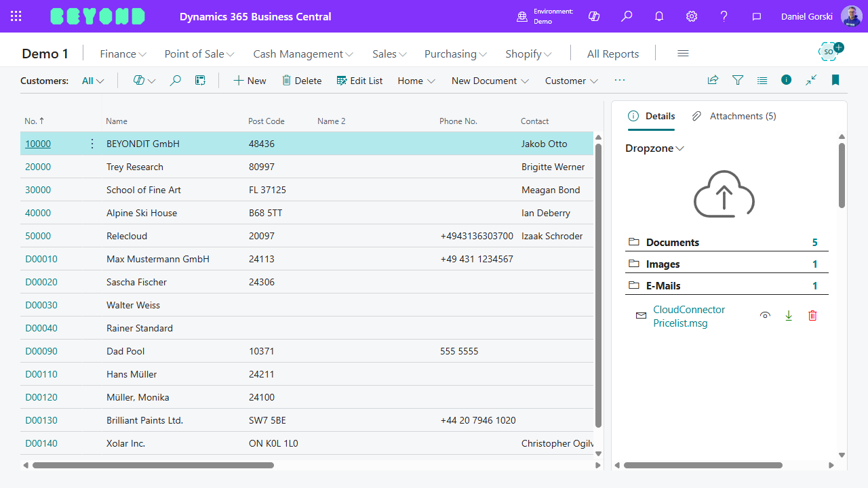Open the Home dropdown menu

(x=416, y=80)
